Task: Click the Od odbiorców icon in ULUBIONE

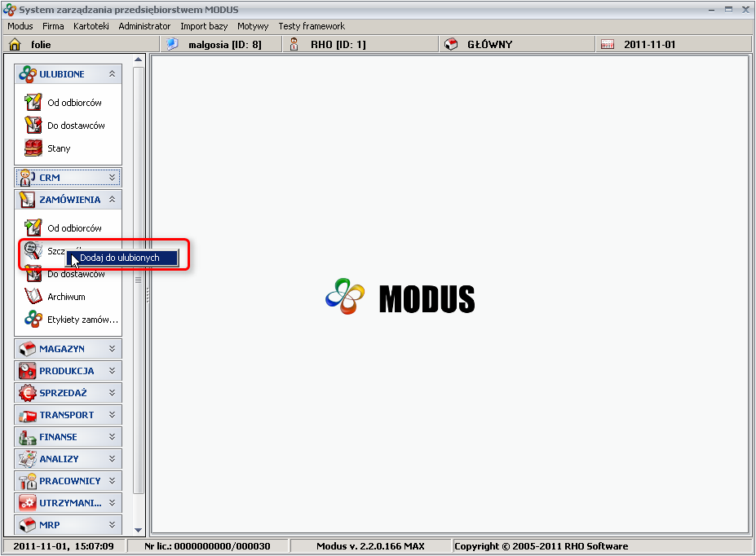Action: (x=33, y=102)
